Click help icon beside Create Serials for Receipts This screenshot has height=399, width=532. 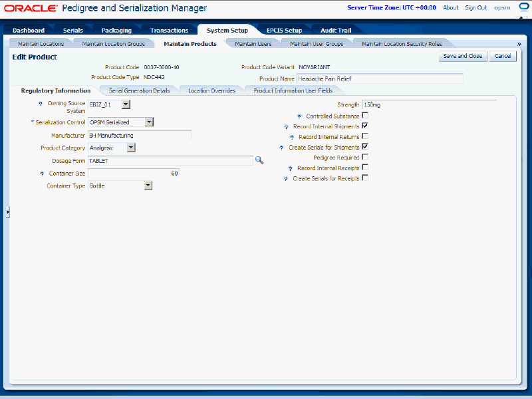[x=286, y=179]
